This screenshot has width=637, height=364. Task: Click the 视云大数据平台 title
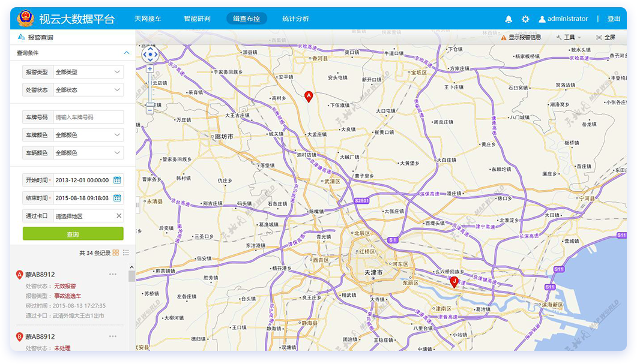click(77, 19)
